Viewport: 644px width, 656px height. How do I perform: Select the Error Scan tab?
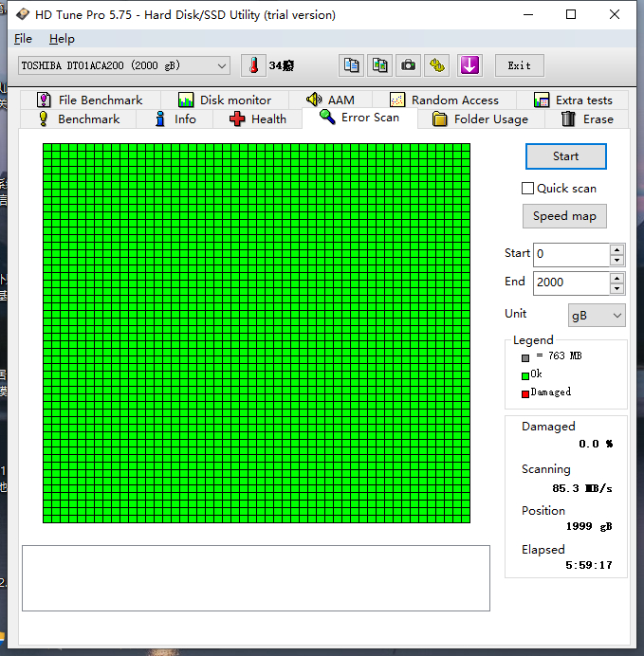359,118
